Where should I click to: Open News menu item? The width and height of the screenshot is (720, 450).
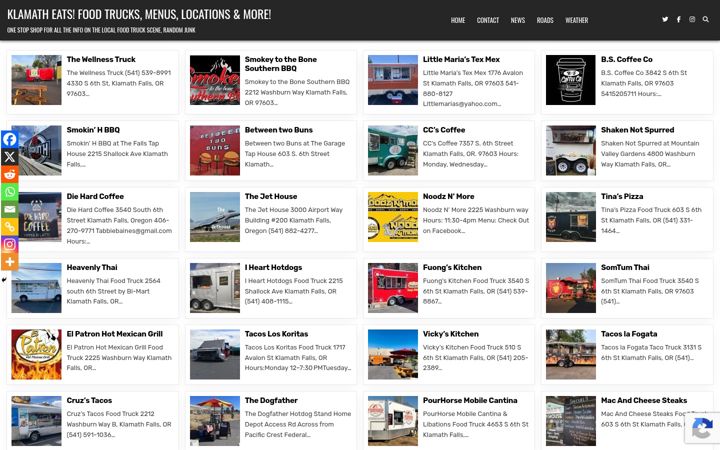[518, 20]
